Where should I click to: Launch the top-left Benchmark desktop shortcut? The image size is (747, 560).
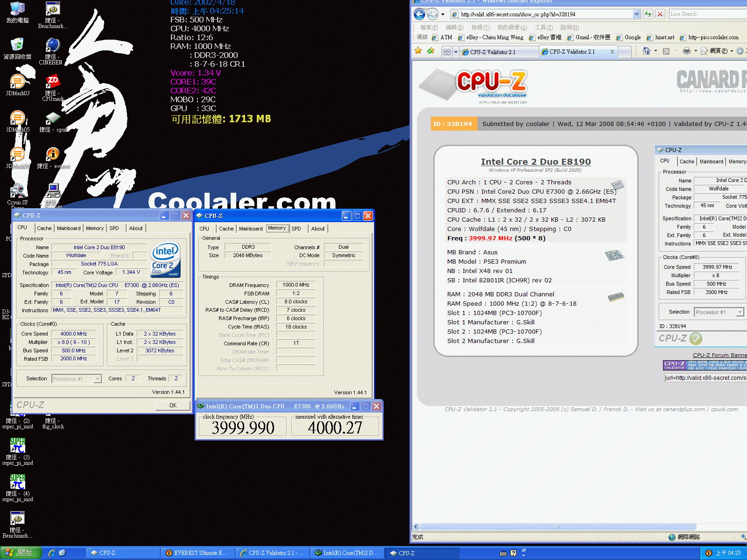click(53, 15)
